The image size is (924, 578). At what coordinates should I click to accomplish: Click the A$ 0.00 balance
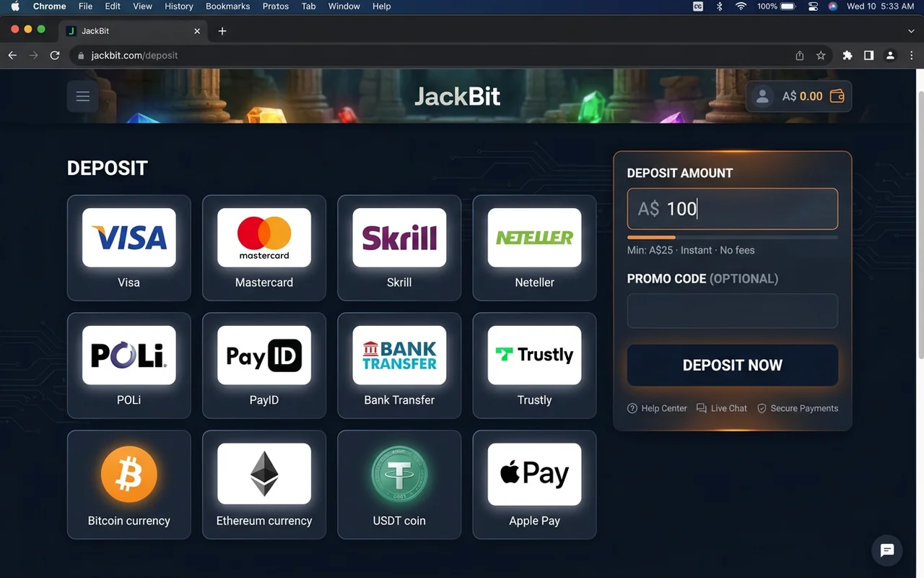(x=803, y=96)
